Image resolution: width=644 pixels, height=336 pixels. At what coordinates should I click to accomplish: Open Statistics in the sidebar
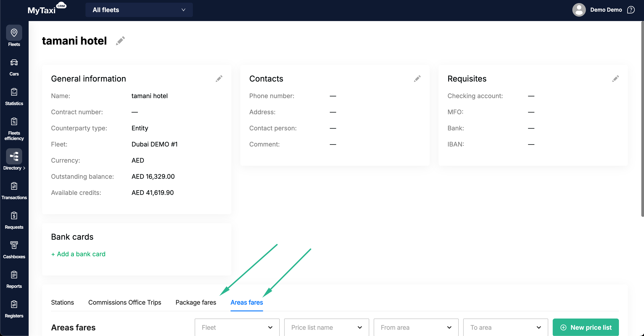[x=14, y=92]
